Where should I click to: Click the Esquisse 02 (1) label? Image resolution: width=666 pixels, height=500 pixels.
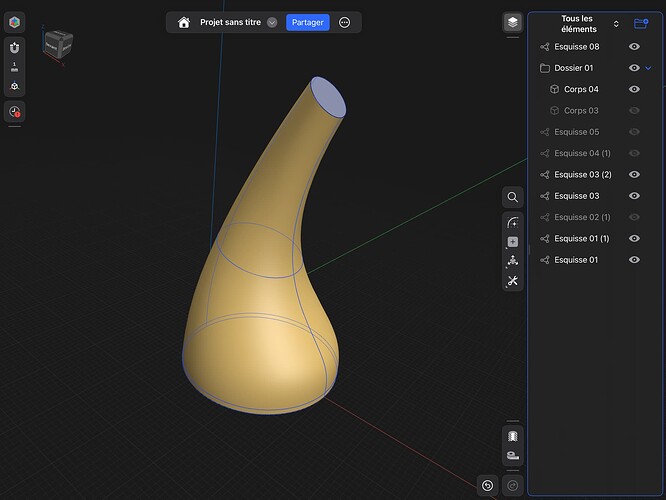coord(582,217)
